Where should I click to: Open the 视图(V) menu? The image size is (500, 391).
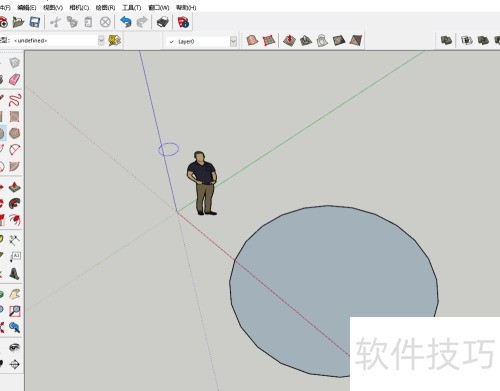[53, 7]
